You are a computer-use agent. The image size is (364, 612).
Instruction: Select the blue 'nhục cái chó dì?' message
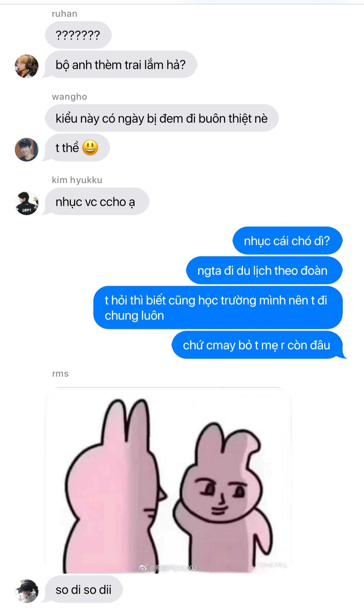point(287,241)
